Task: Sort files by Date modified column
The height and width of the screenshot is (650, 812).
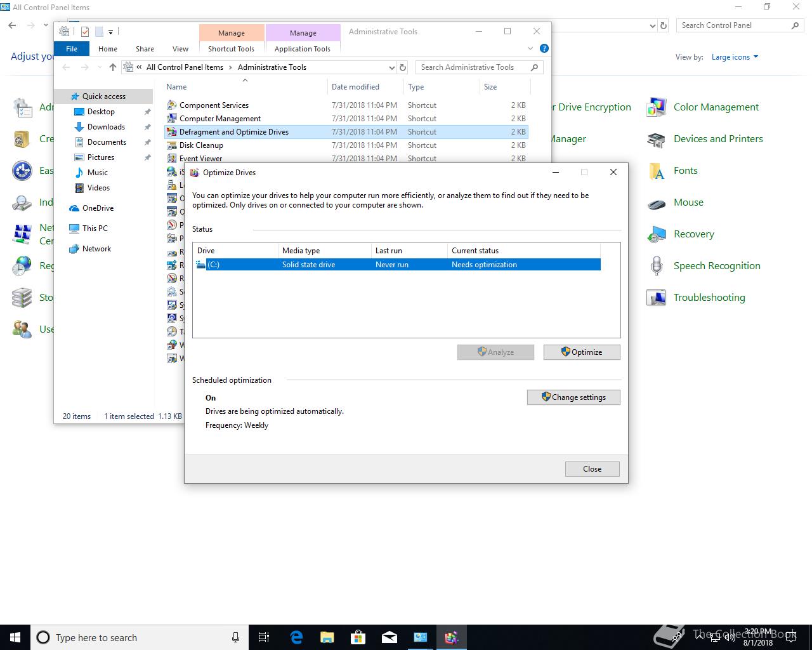Action: (365, 87)
